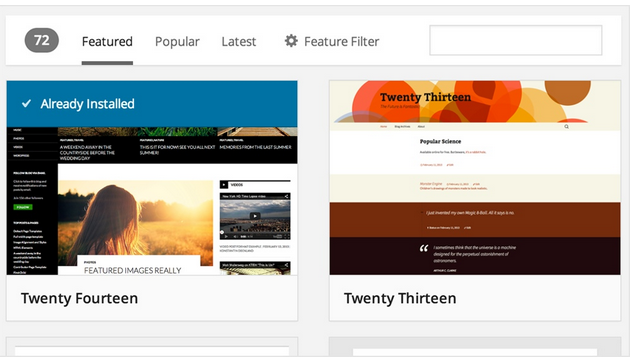Open the Twenty Thirteen theme screenshot
This screenshot has width=640, height=364.
[x=475, y=178]
